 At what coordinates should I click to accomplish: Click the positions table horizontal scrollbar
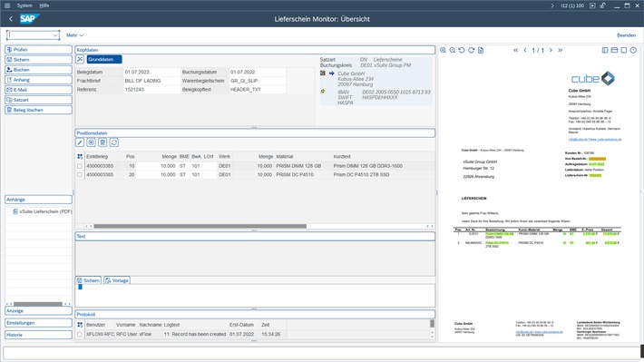coord(200,226)
